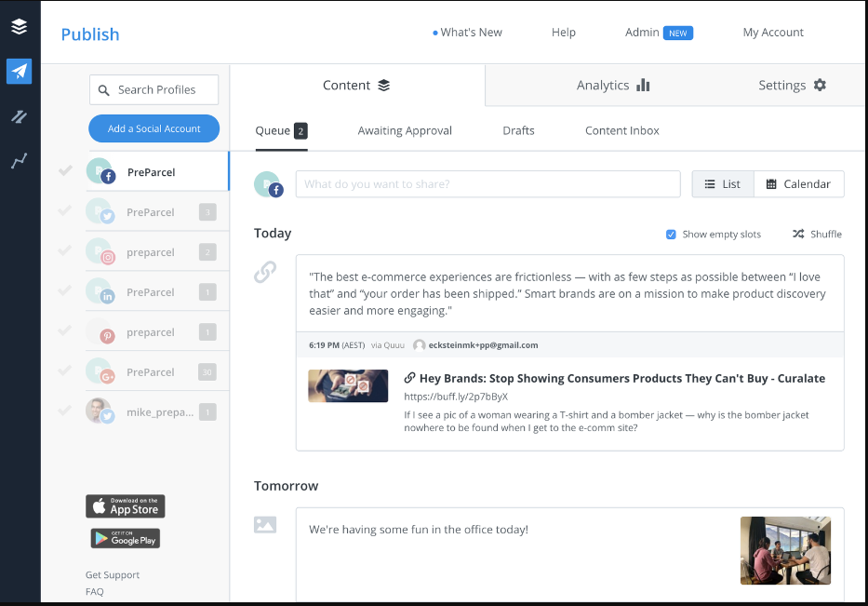The width and height of the screenshot is (868, 606).
Task: Open the https://buff.ly/2p7bByX link
Action: coord(456,397)
